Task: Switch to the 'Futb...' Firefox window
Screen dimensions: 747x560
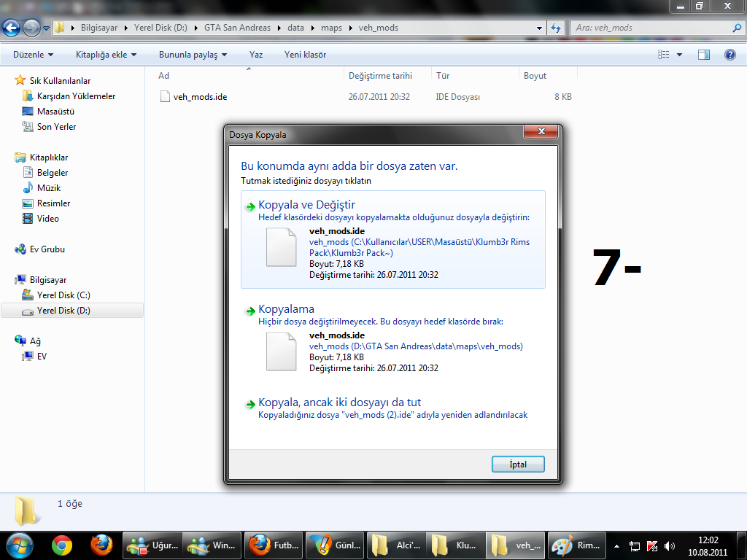Action: coord(274,545)
